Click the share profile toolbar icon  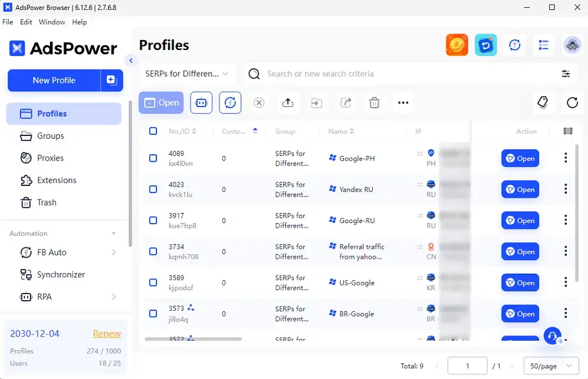345,102
